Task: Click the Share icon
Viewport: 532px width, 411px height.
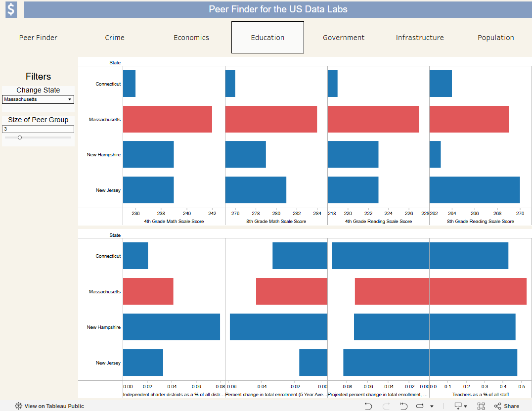Action: point(498,406)
